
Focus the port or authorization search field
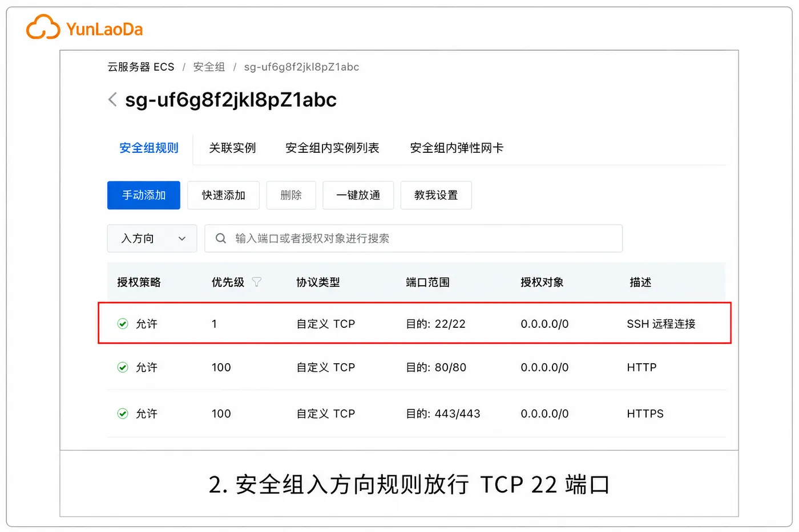(414, 238)
